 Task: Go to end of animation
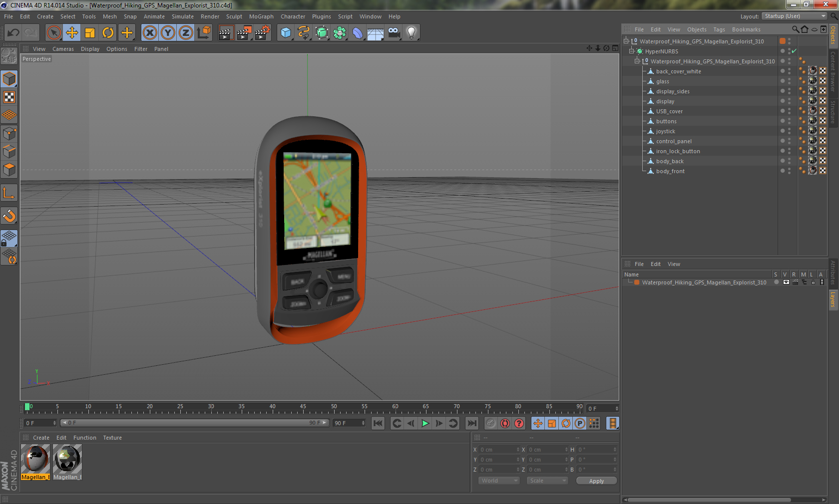(x=471, y=423)
